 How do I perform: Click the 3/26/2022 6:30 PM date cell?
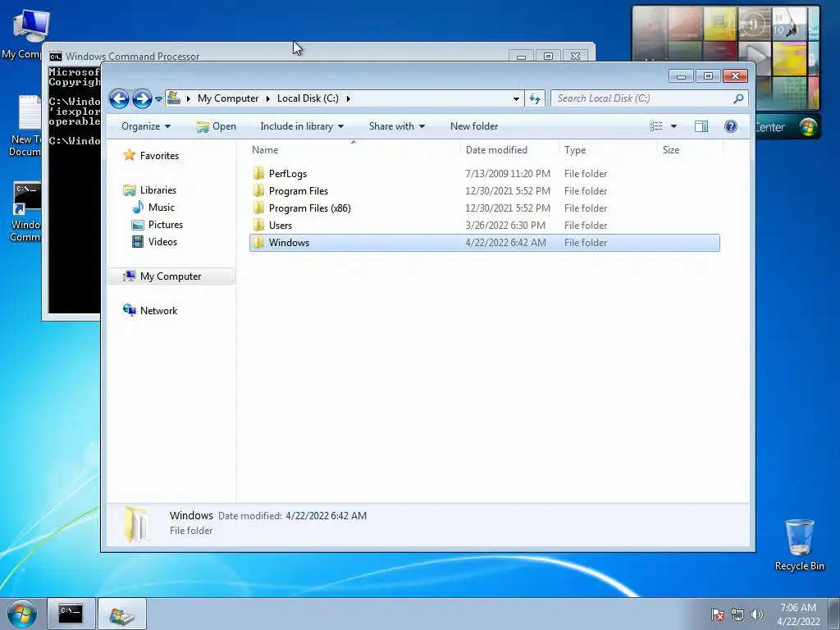tap(504, 226)
